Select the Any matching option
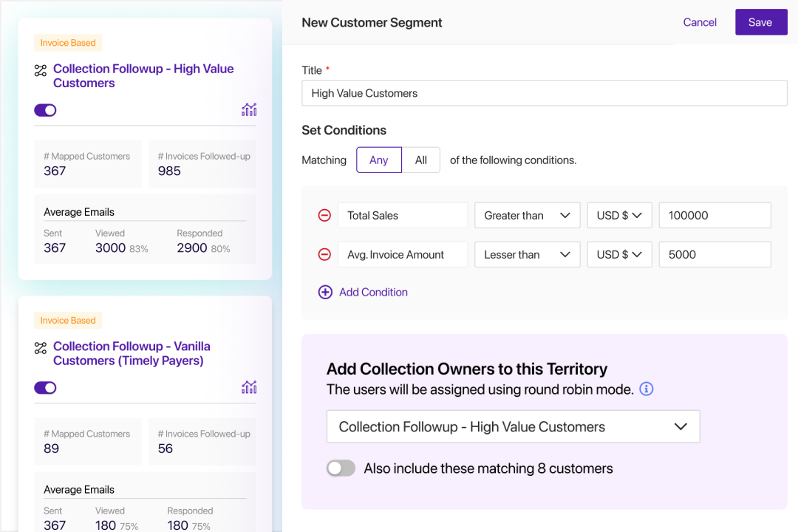The image size is (798, 532). click(378, 160)
